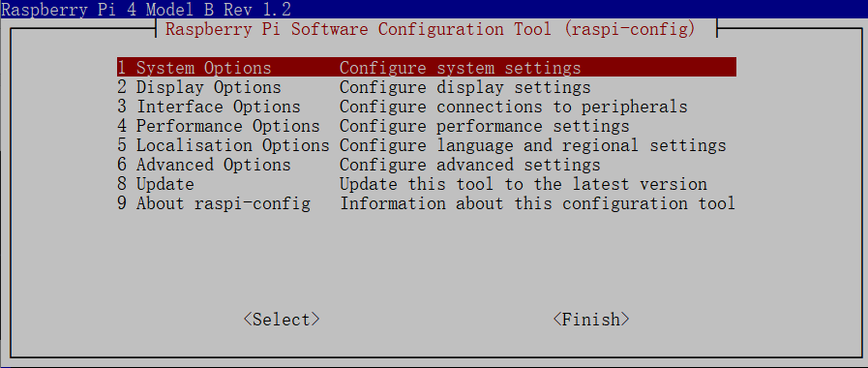The width and height of the screenshot is (868, 368).
Task: Click 'Configure performance settings' description
Action: pyautogui.click(x=485, y=126)
